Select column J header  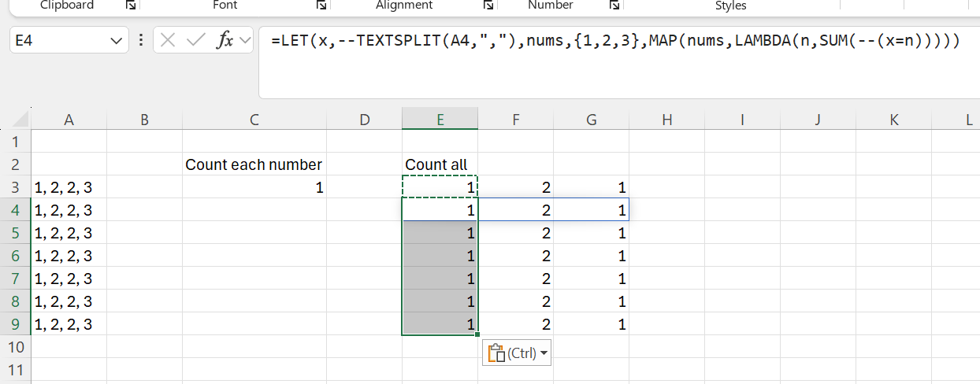tap(818, 120)
